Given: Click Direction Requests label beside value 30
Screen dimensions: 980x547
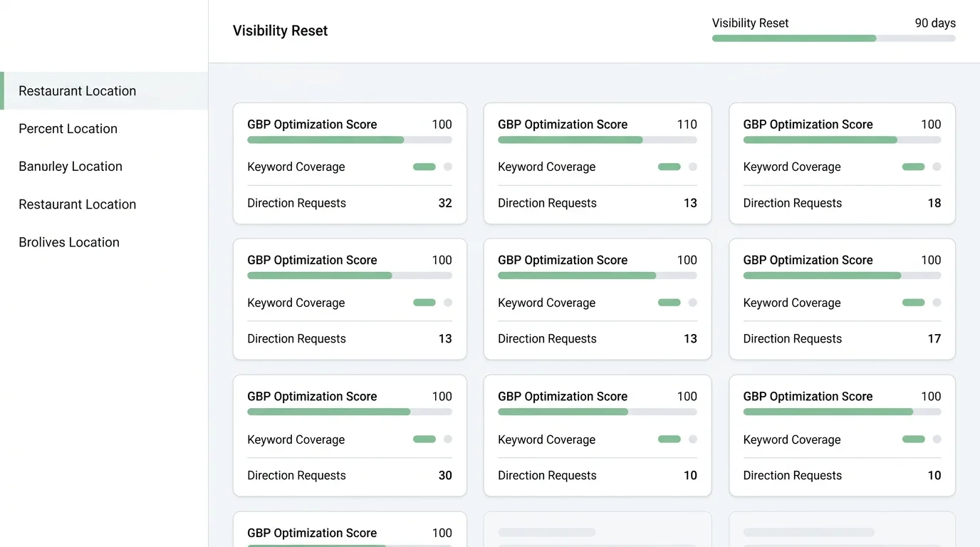Looking at the screenshot, I should click(296, 476).
